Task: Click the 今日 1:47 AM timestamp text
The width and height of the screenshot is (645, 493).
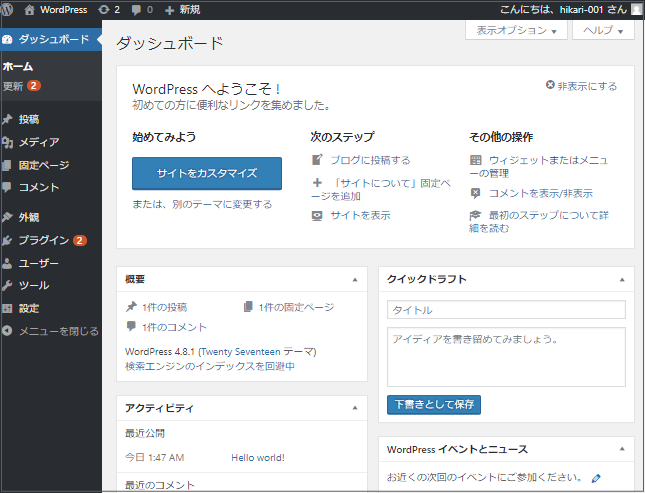Action: [x=155, y=458]
